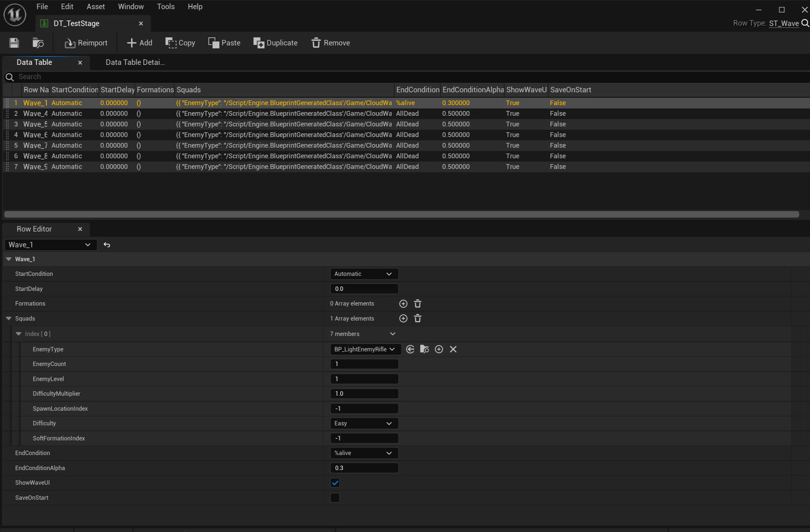Click the Browse to asset icon in toolbar
Viewport: 810px width, 532px height.
pyautogui.click(x=38, y=43)
